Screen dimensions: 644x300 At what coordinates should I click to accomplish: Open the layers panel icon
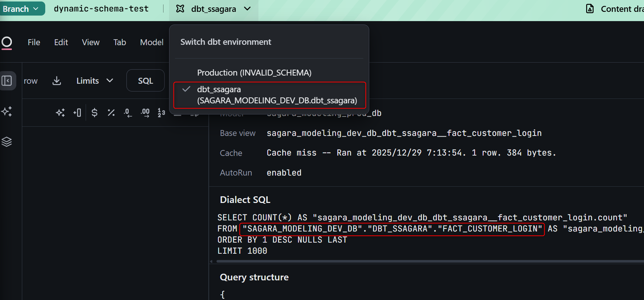point(7,142)
